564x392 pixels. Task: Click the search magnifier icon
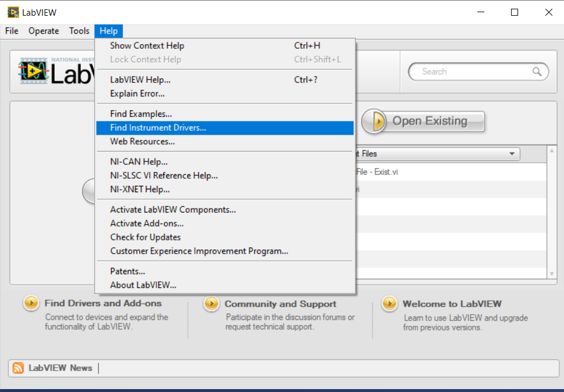click(x=538, y=71)
